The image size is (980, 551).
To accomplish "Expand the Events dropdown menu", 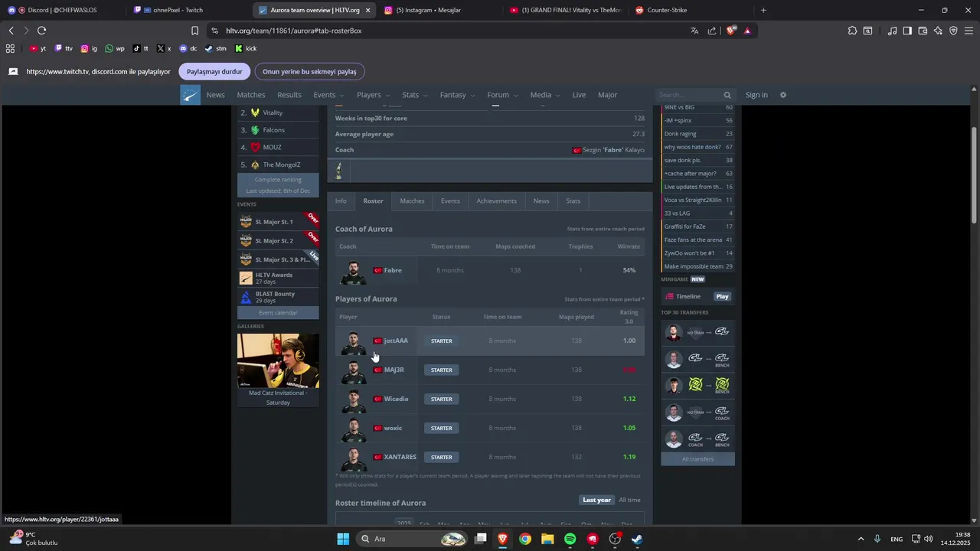I will click(x=329, y=95).
